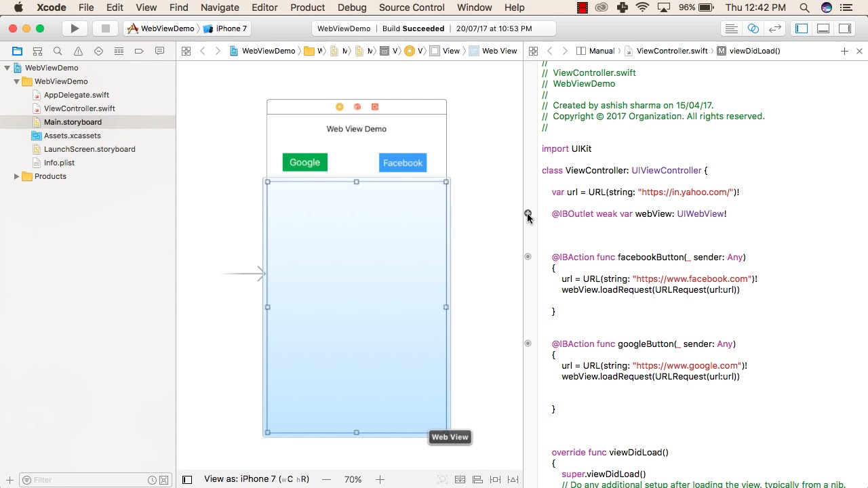Open the Editor menu

click(x=264, y=7)
